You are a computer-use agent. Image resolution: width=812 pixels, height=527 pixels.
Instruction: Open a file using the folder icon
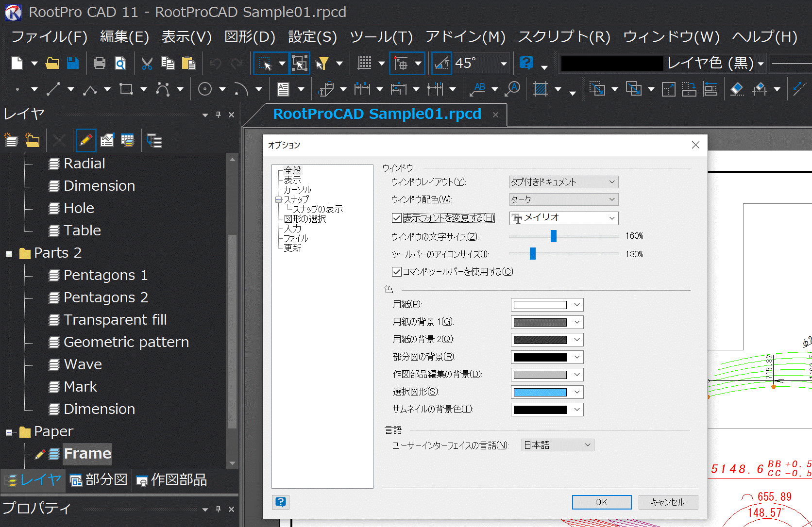click(x=52, y=63)
